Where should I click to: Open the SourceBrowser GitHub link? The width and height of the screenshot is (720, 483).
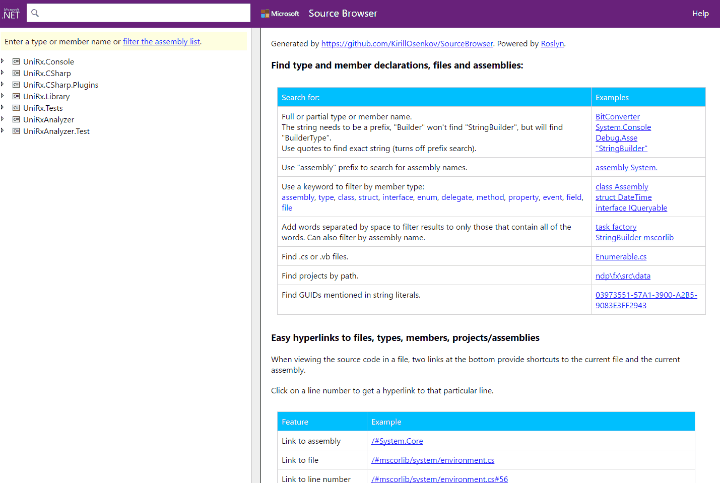407,44
